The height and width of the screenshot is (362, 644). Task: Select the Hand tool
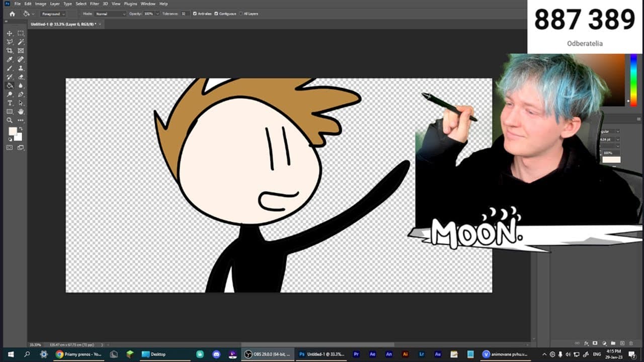coord(21,112)
